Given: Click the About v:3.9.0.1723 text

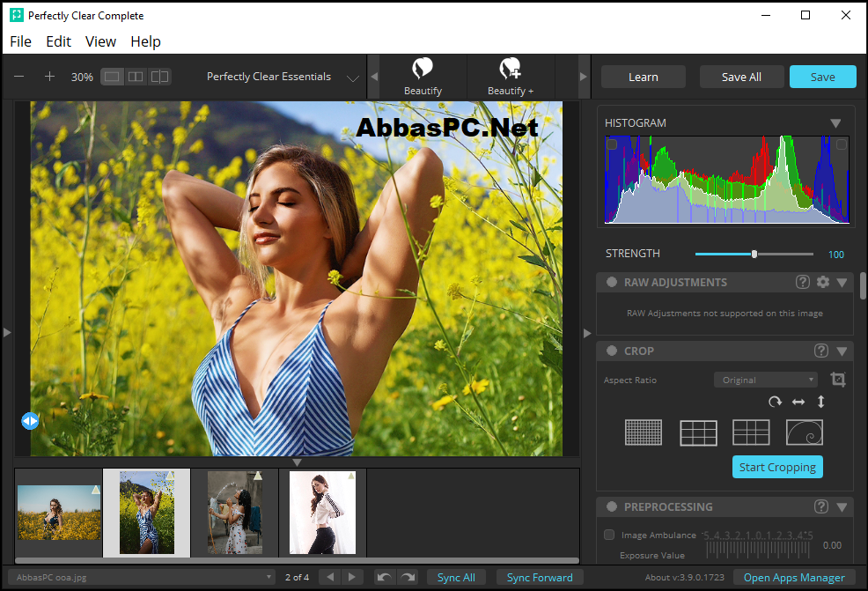Looking at the screenshot, I should [x=684, y=577].
